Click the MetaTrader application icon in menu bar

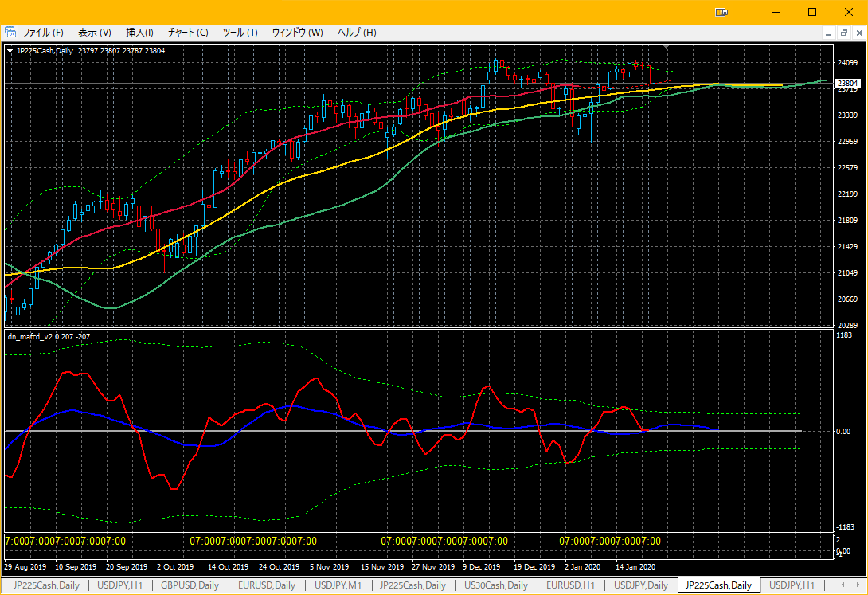pos(10,33)
